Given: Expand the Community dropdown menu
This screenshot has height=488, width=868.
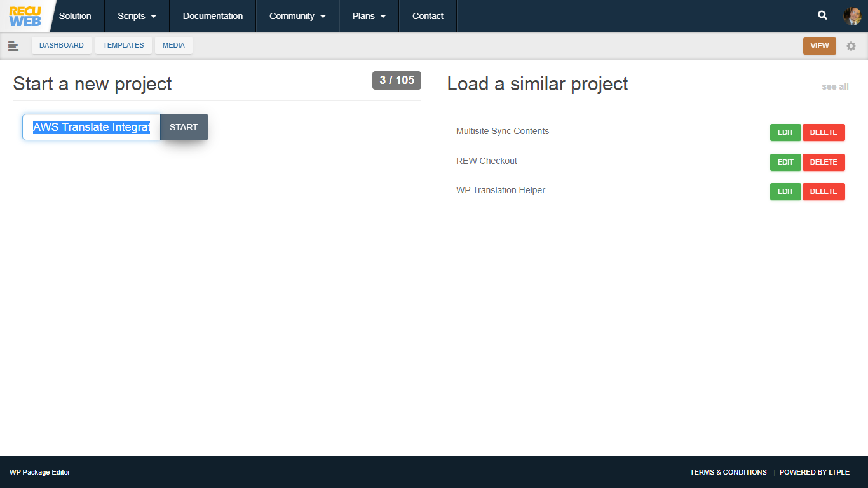Looking at the screenshot, I should 297,16.
